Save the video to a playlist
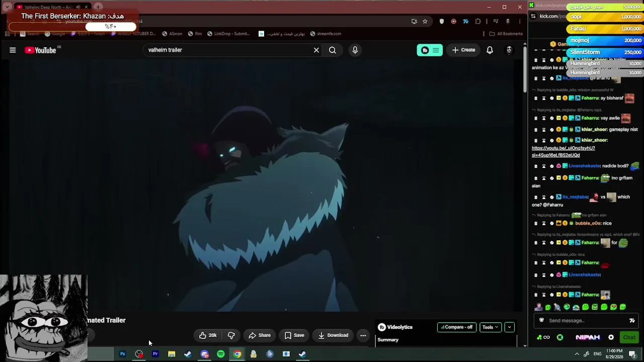This screenshot has height=362, width=644. tap(294, 335)
